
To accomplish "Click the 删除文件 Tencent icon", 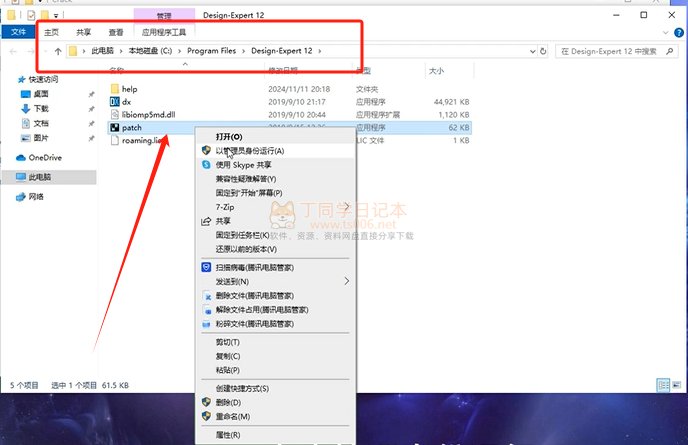I will coord(207,296).
